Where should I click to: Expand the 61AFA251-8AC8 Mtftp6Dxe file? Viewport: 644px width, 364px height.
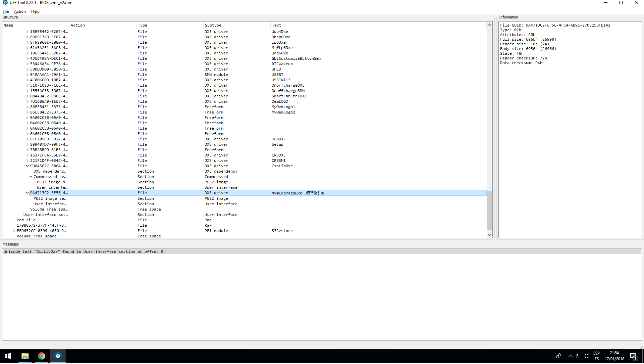click(x=27, y=48)
